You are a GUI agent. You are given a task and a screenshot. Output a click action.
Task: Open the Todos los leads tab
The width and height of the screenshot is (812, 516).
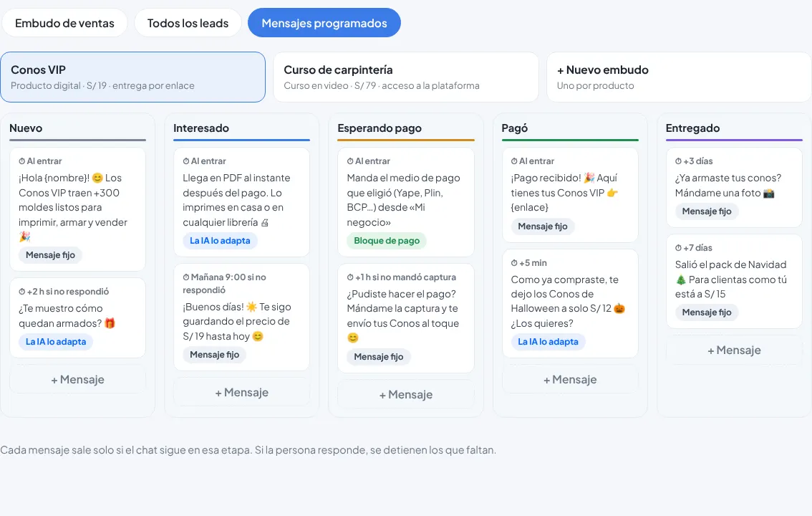pos(188,23)
